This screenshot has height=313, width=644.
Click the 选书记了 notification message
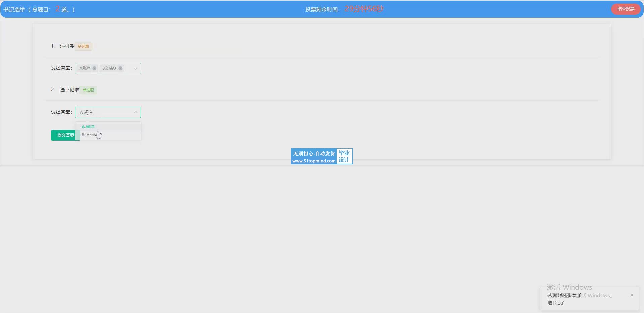pyautogui.click(x=556, y=303)
